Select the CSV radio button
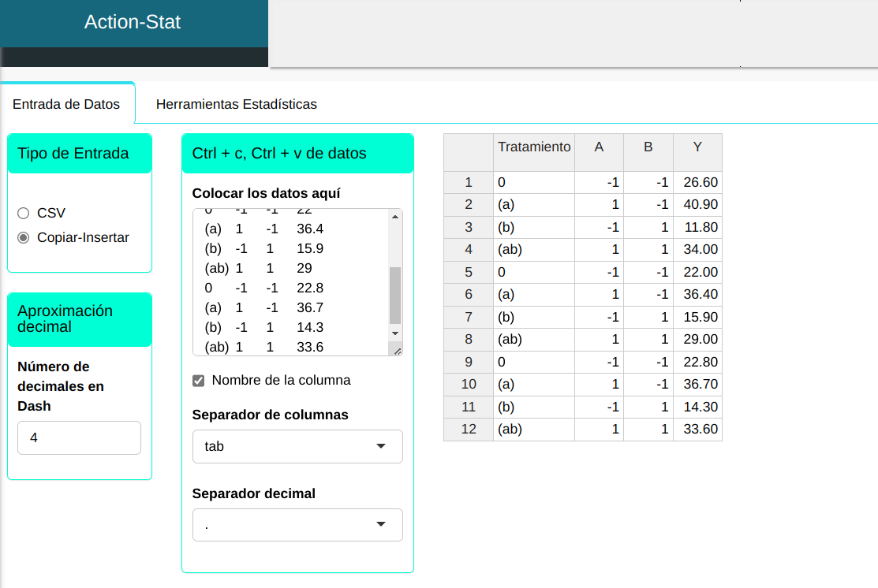Image resolution: width=878 pixels, height=588 pixels. (23, 213)
